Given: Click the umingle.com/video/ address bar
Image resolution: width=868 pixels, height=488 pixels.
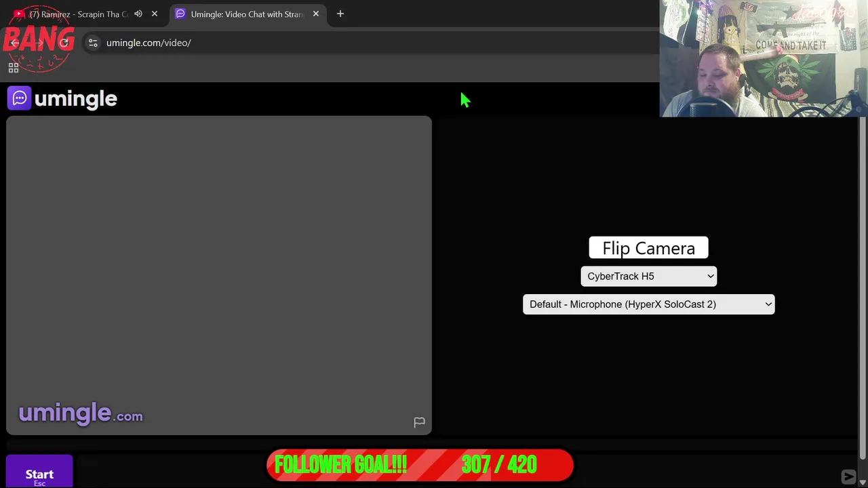Looking at the screenshot, I should (149, 43).
